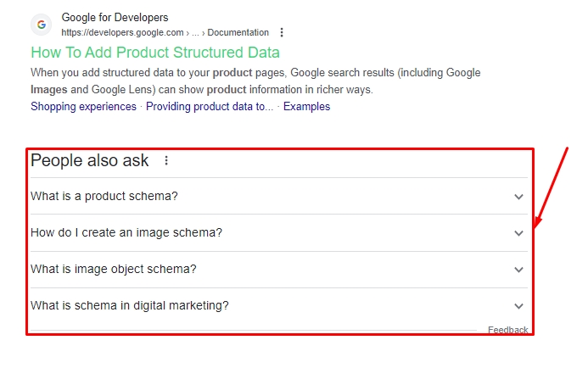The width and height of the screenshot is (588, 368).
Task: Click question text What is a product schema?
Action: click(104, 196)
